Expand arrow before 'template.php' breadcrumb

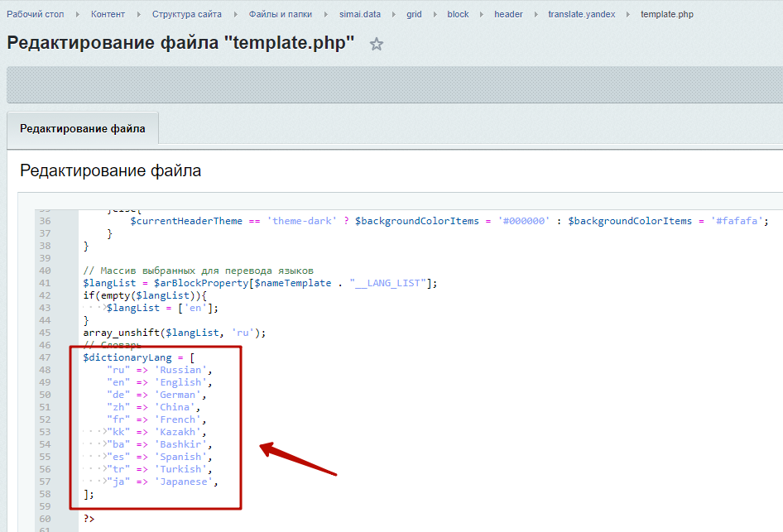click(628, 14)
